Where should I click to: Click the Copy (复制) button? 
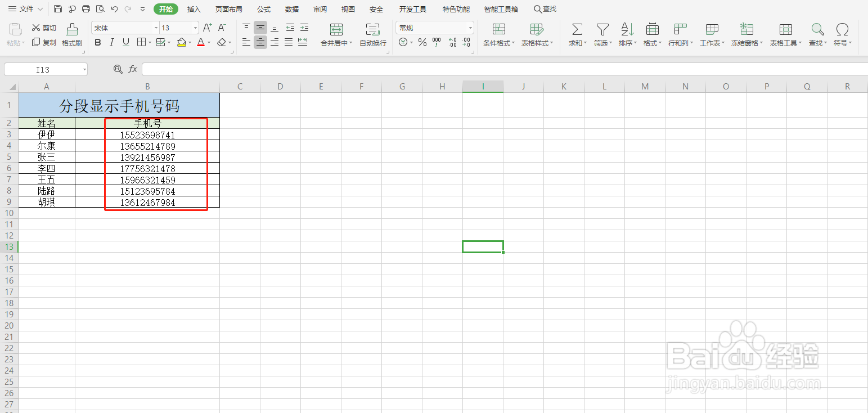click(44, 42)
